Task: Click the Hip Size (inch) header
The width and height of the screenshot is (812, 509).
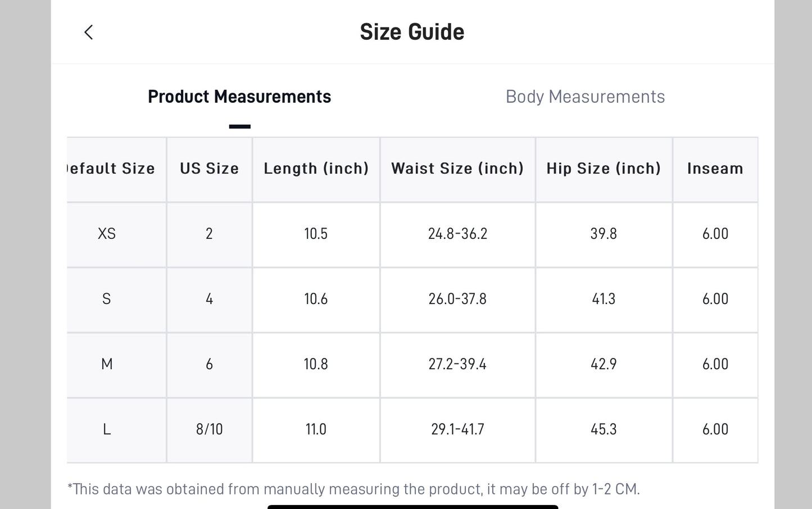Action: point(604,169)
